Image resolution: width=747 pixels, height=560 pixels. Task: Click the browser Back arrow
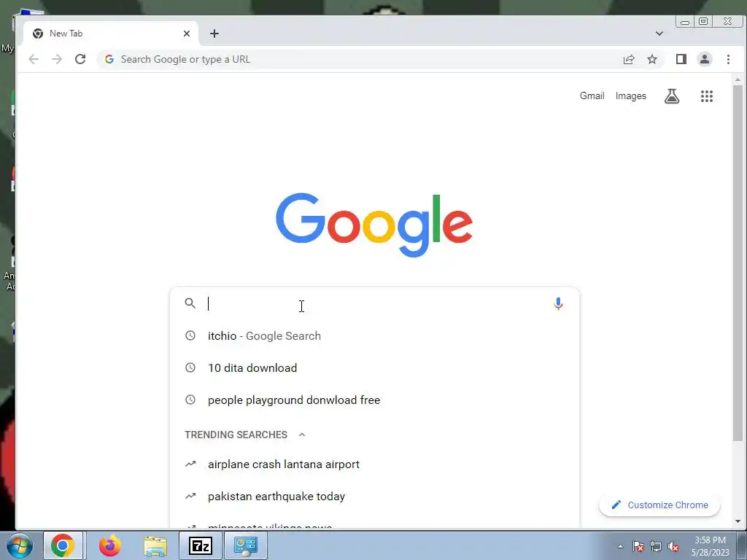(x=34, y=59)
